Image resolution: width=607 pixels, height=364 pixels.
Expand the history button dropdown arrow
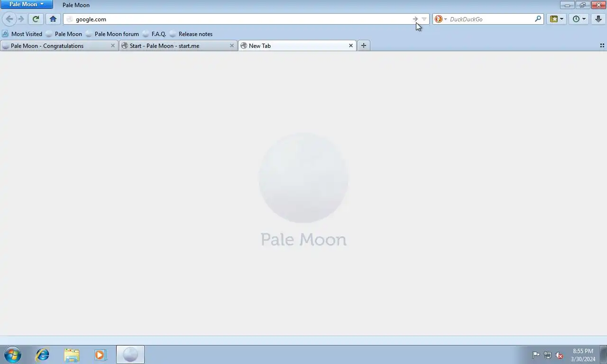coord(584,19)
